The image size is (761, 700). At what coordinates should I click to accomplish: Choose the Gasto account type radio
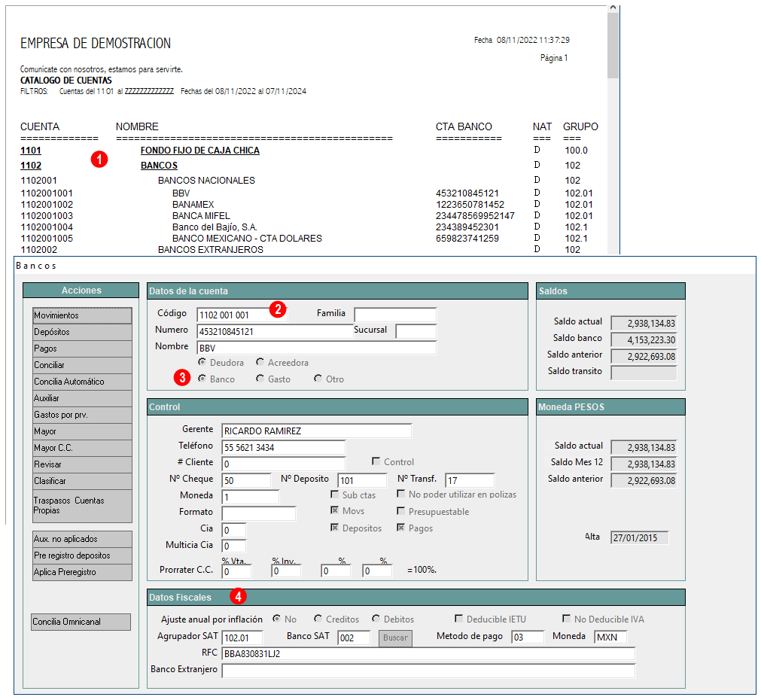point(260,379)
